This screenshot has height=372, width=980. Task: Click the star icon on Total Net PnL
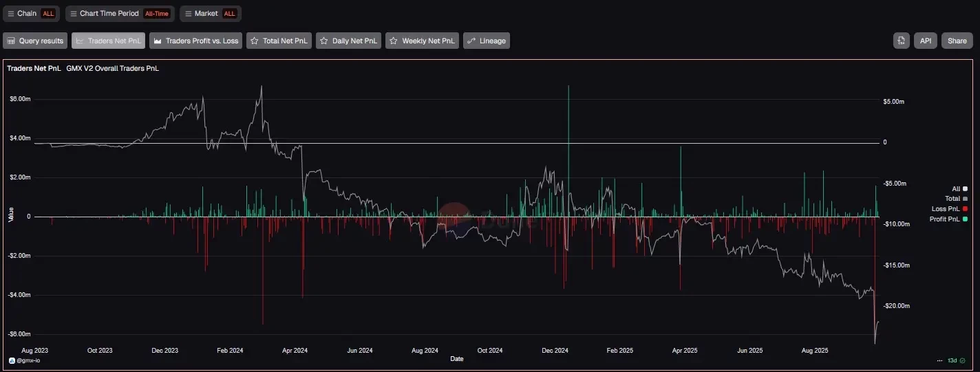[x=254, y=41]
